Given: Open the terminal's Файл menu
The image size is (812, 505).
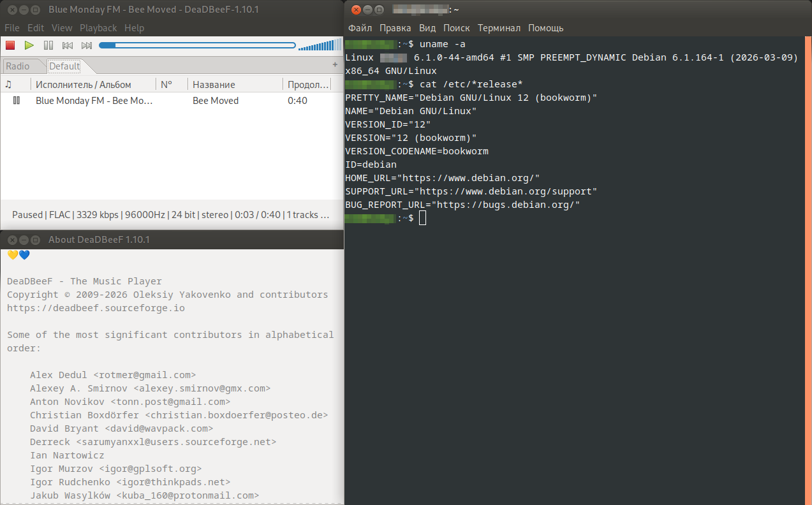Looking at the screenshot, I should (x=360, y=28).
